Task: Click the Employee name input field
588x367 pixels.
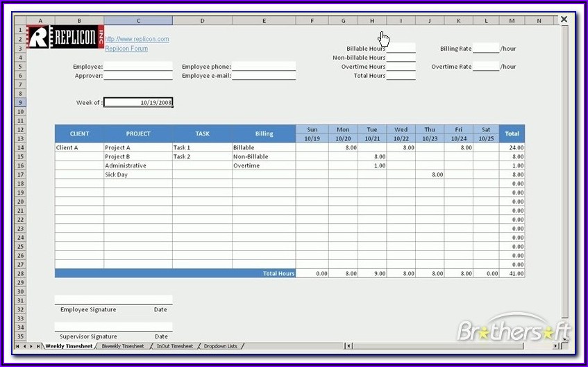Action: [138, 67]
